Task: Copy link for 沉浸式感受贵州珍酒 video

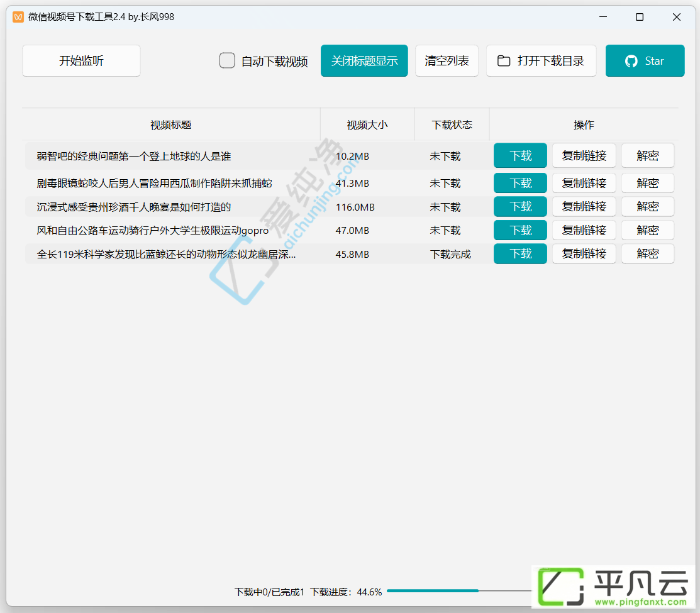Action: coord(584,207)
